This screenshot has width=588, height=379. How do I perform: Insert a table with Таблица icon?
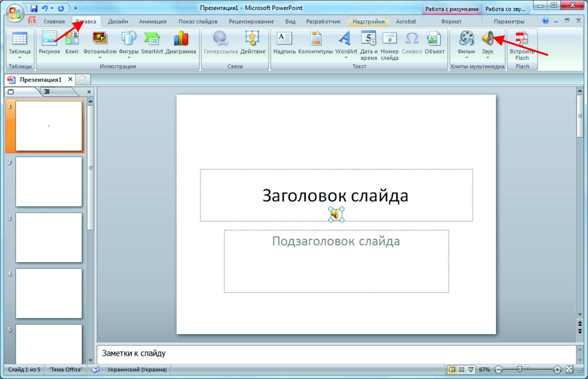coord(19,39)
